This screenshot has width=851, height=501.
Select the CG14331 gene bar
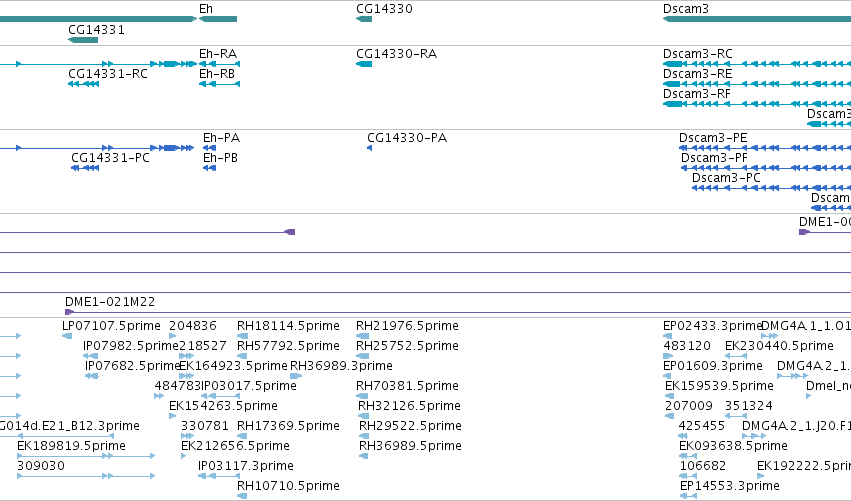coord(83,40)
